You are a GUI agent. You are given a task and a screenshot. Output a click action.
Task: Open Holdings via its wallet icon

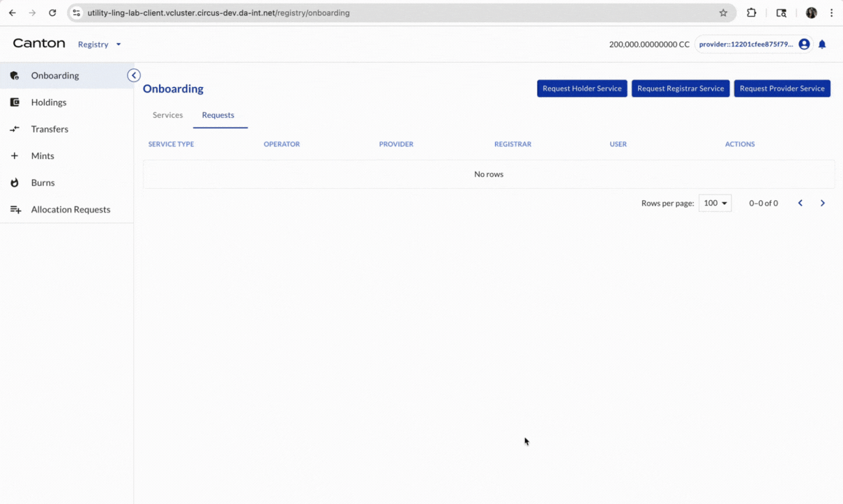[x=15, y=102]
